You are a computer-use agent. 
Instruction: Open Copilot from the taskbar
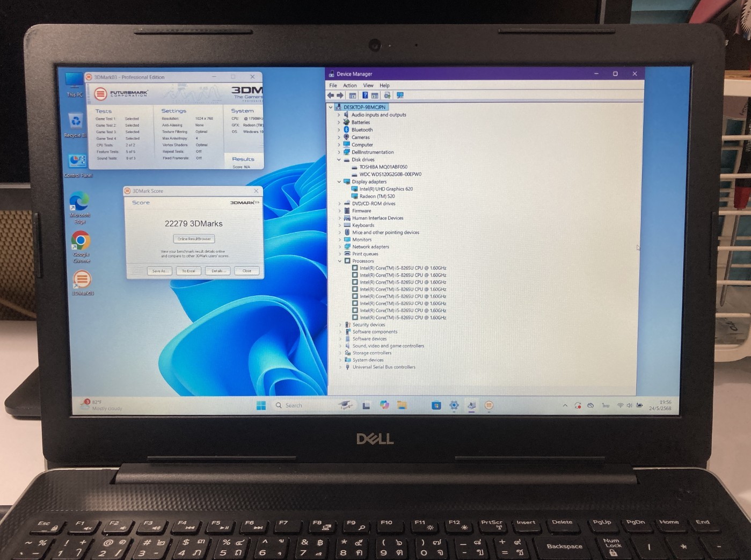coord(384,405)
